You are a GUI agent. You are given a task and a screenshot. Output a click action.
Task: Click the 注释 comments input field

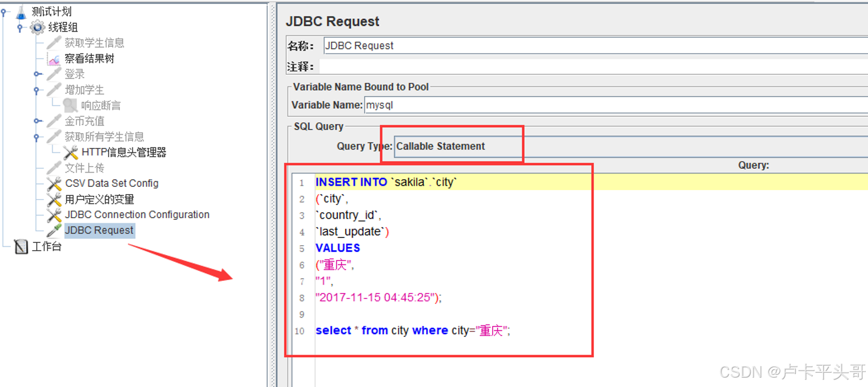click(x=594, y=67)
